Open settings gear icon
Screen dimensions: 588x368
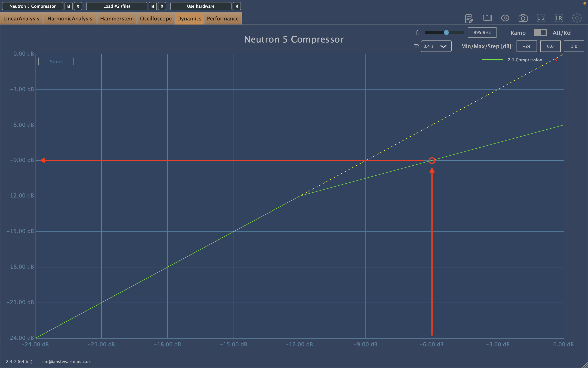coord(577,18)
